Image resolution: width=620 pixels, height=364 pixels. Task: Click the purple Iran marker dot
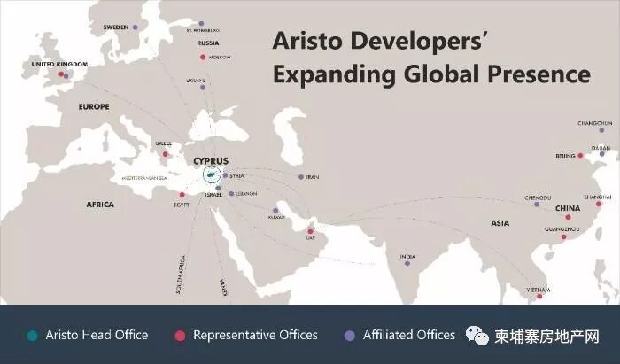[x=301, y=176]
